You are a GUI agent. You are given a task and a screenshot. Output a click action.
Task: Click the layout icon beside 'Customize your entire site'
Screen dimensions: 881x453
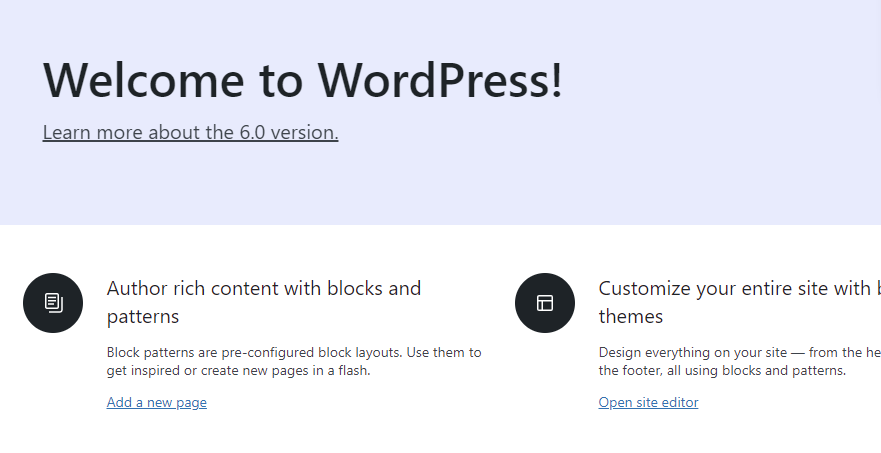coord(545,303)
